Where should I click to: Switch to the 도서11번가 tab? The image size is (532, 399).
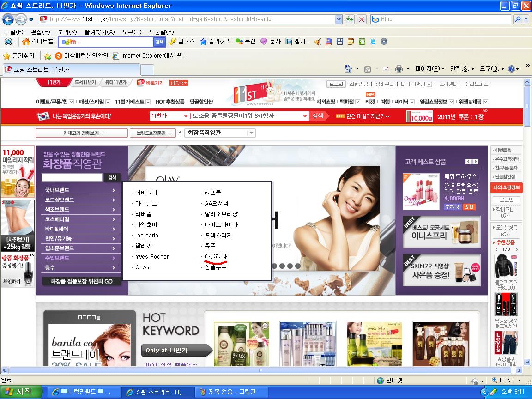pyautogui.click(x=85, y=82)
